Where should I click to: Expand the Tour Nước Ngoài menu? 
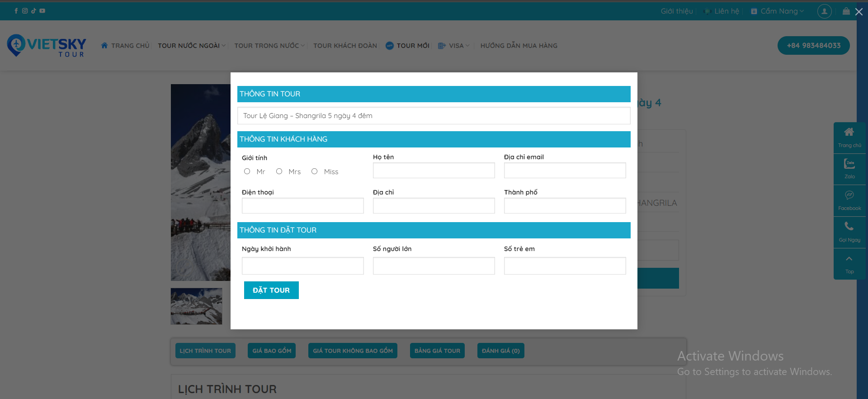191,46
